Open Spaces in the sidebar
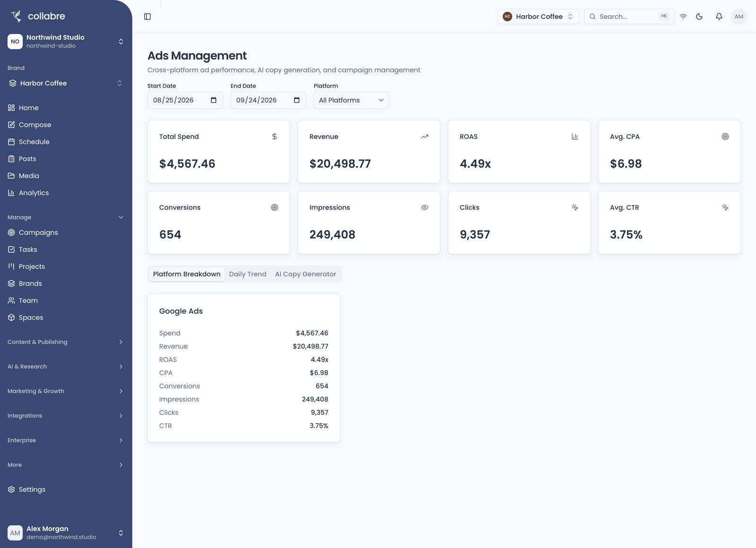 [66, 317]
